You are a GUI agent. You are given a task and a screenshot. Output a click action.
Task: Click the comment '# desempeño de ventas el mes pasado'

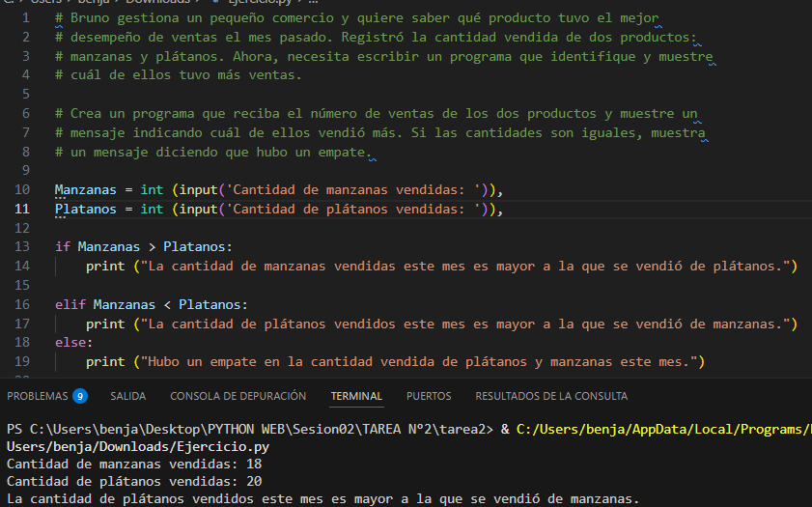click(376, 38)
